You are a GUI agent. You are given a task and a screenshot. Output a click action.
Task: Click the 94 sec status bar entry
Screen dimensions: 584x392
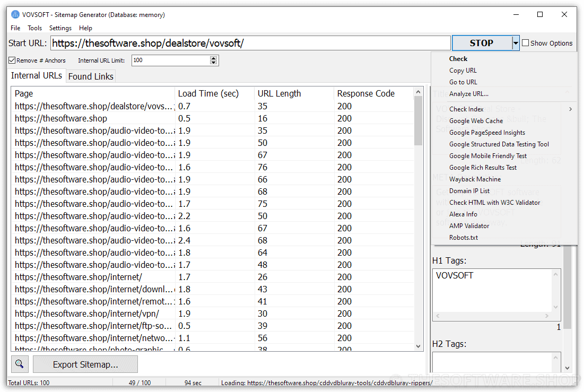(x=193, y=382)
